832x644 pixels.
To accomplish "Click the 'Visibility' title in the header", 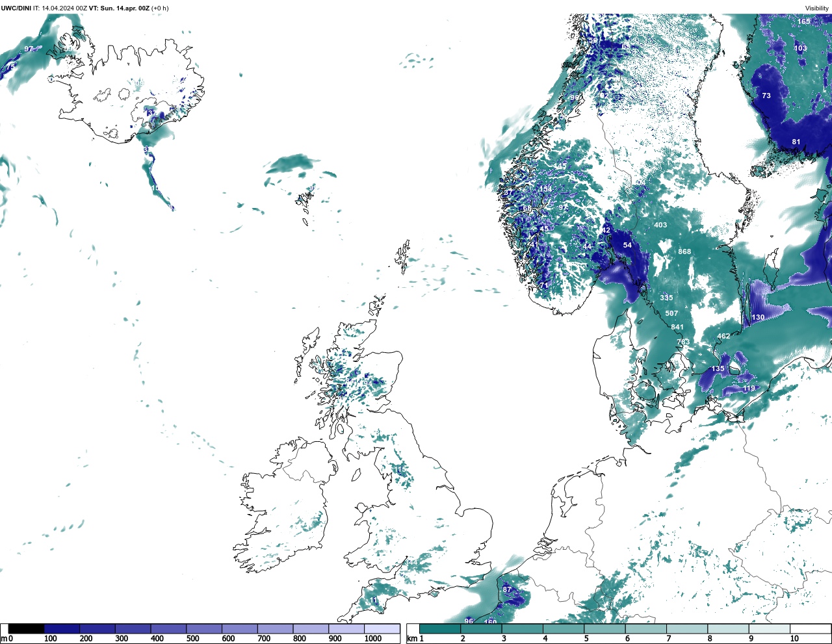I will click(817, 8).
